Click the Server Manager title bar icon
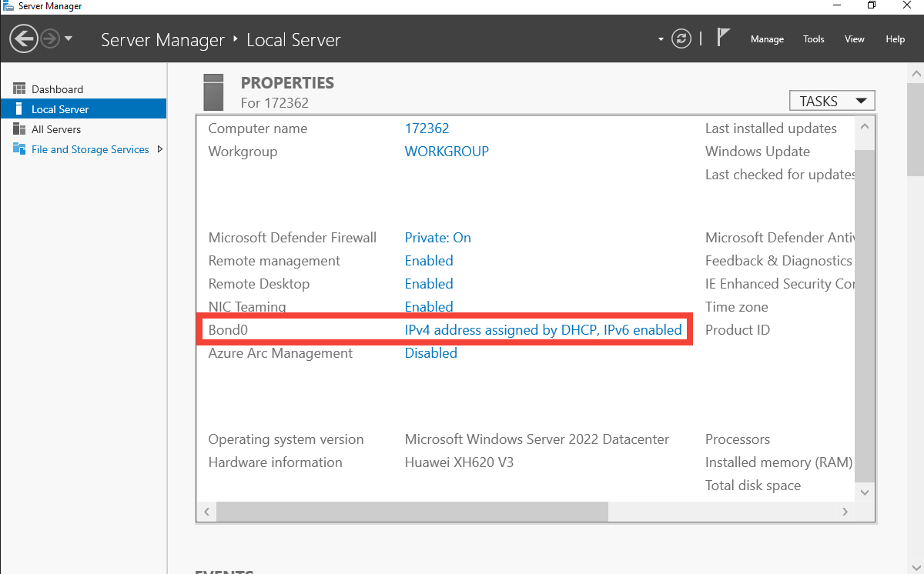The height and width of the screenshot is (574, 924). (7, 5)
